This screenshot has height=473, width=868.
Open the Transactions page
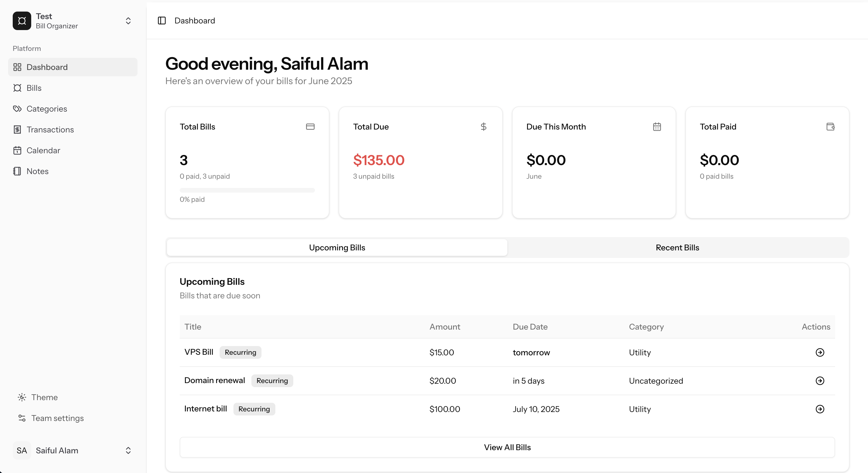point(73,130)
